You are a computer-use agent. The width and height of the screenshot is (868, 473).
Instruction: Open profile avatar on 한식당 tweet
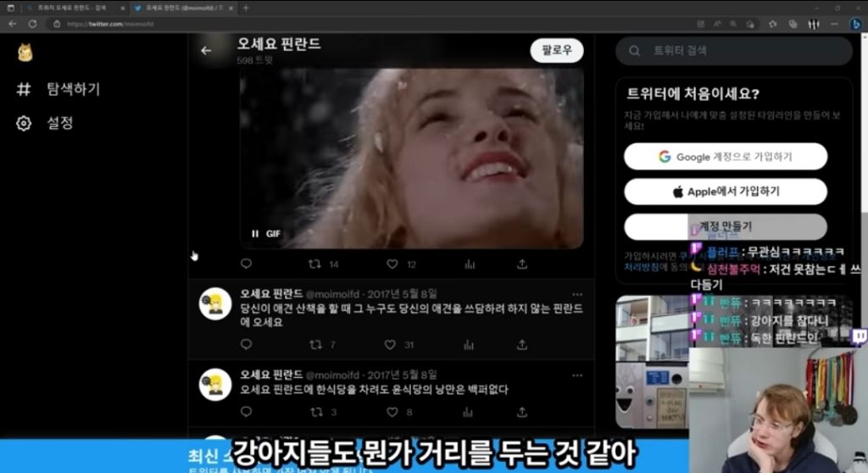tap(215, 384)
